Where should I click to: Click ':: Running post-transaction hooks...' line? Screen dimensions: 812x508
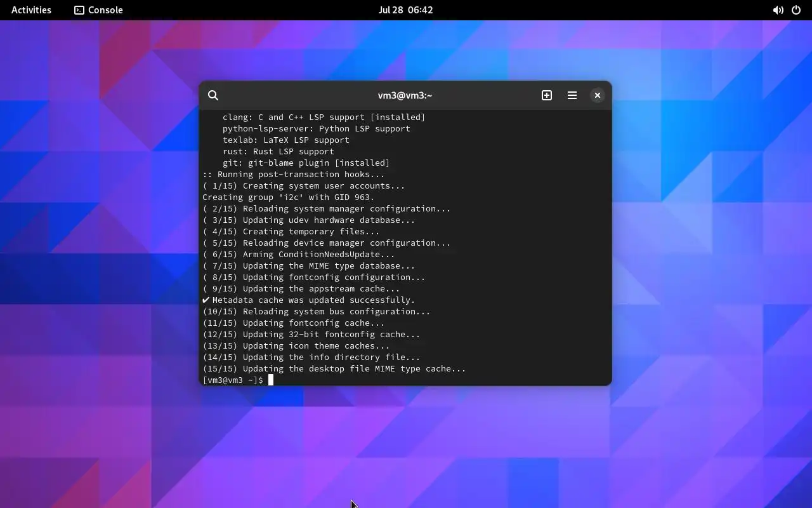point(294,174)
